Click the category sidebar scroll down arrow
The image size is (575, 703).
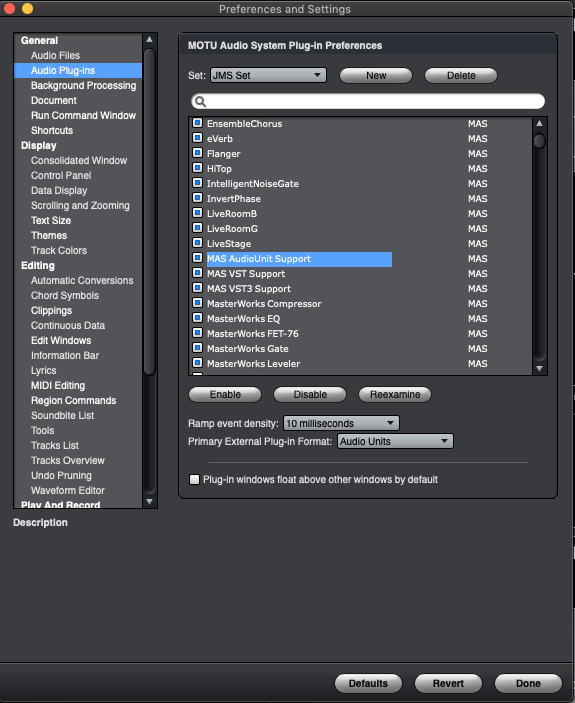pos(150,502)
